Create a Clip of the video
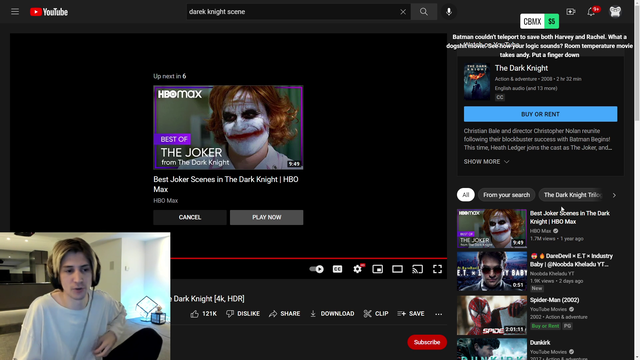The image size is (640, 360). click(376, 313)
